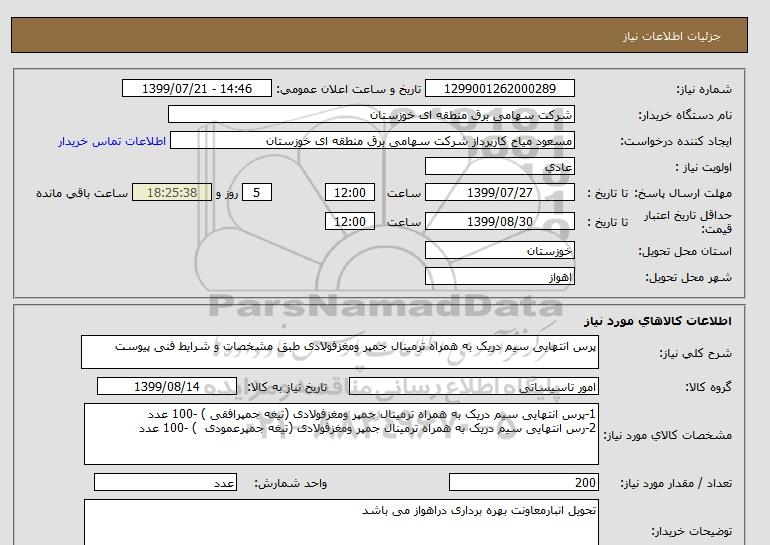Select the quantity field showing 200

526,483
